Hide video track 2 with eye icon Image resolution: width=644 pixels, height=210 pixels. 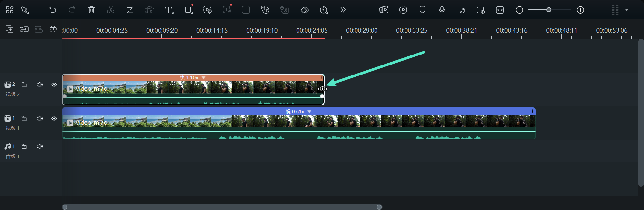coord(54,85)
